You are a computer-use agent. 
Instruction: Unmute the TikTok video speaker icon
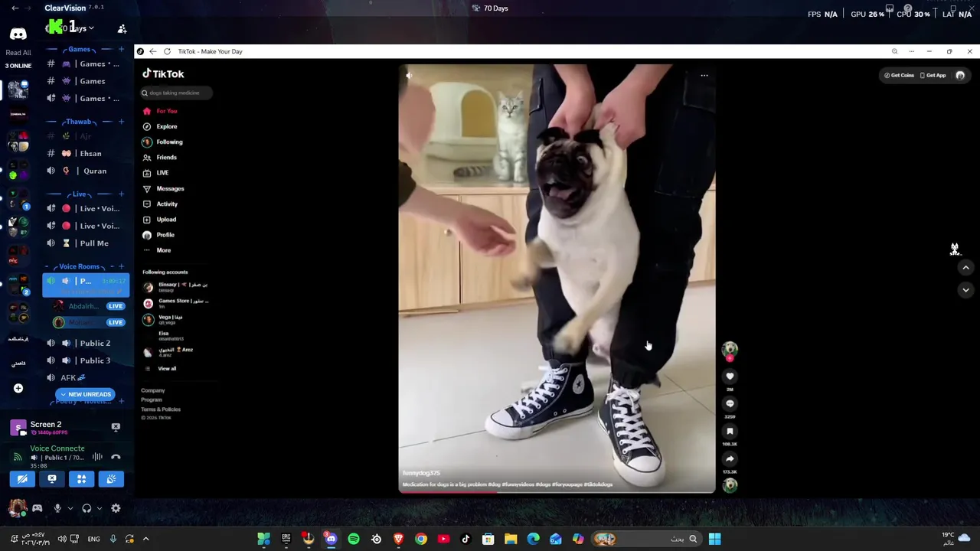pos(409,75)
